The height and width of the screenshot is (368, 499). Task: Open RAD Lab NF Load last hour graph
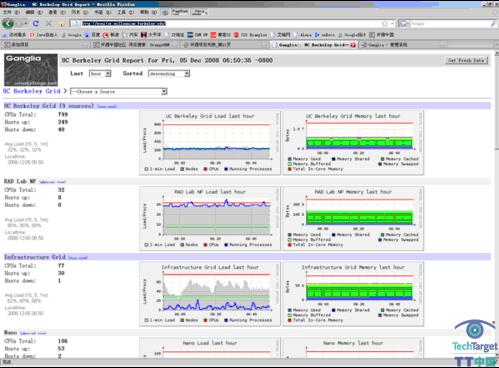click(x=210, y=218)
